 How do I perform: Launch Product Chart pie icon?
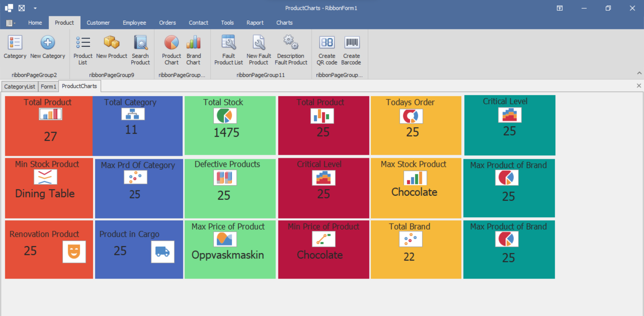(x=171, y=43)
